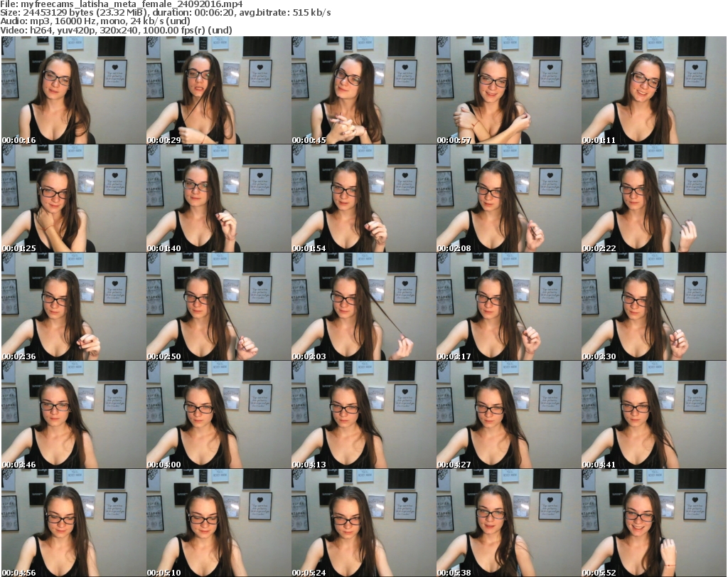Open the thumbnail marked 00:00:45

pyautogui.click(x=363, y=90)
